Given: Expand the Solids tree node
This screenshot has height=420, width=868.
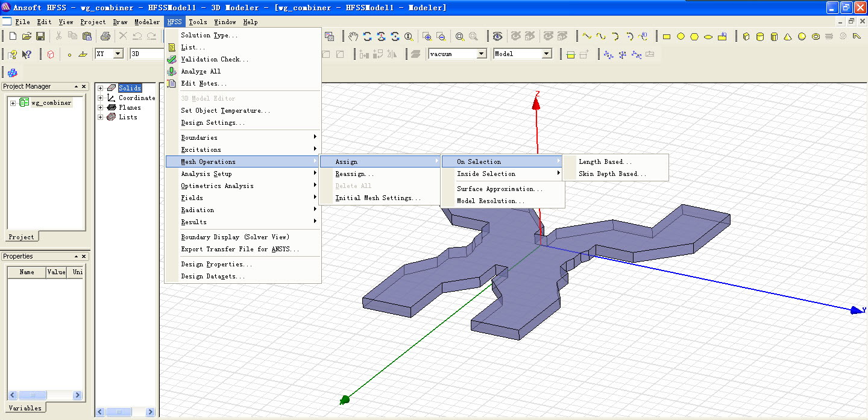Looking at the screenshot, I should (101, 89).
